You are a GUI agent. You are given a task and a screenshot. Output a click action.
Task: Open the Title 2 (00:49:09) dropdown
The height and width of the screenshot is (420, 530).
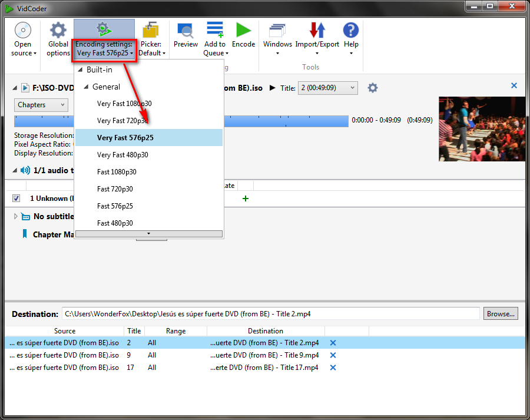pos(327,88)
